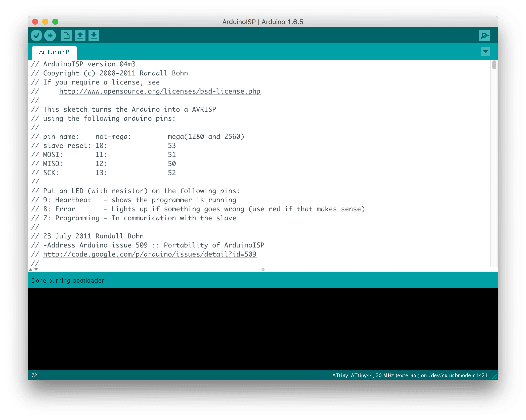Screen dimensions: 526x420
Task: Click the window resize grip corner
Action: (495, 376)
